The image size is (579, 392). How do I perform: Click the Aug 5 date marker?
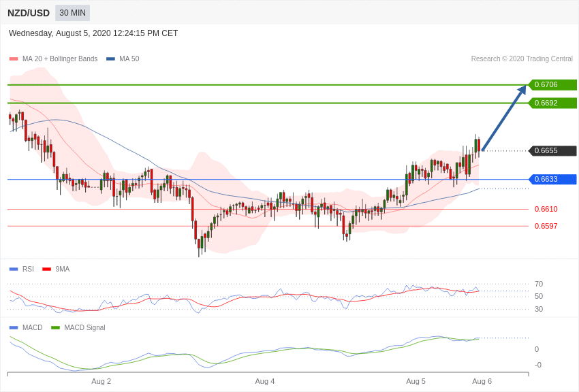coord(416,381)
